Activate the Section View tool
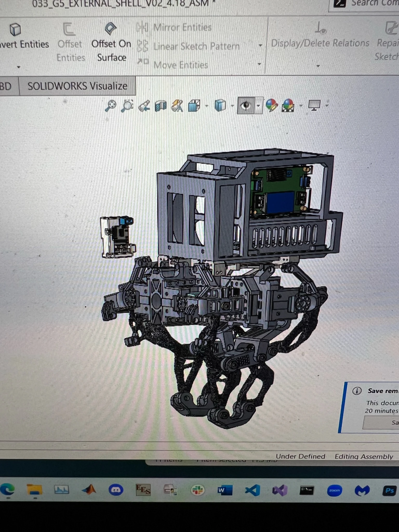Image resolution: width=399 pixels, height=532 pixels. pyautogui.click(x=161, y=106)
